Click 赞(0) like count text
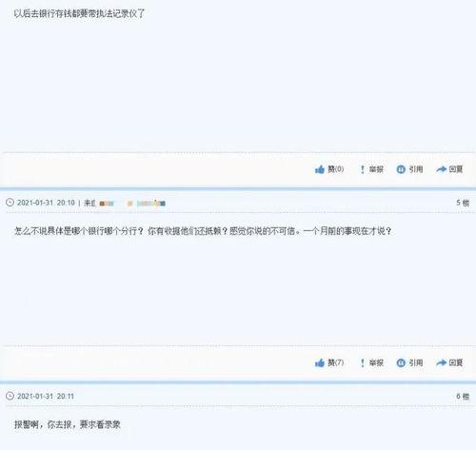This screenshot has height=450, width=476. [336, 169]
